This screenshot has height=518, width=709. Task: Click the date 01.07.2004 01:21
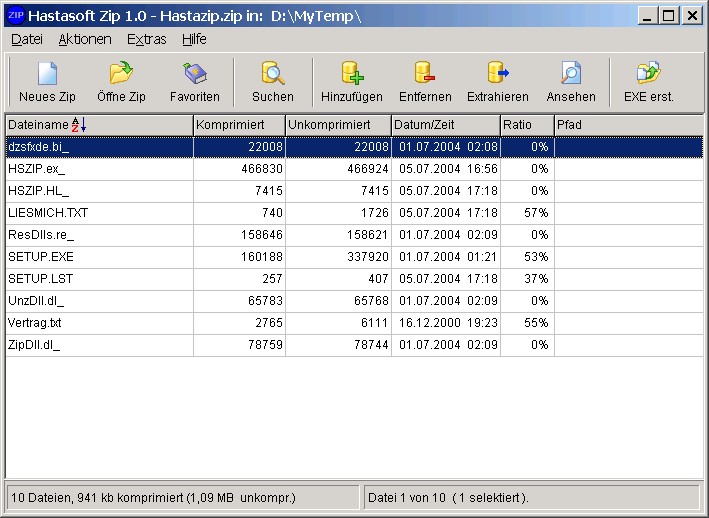click(448, 257)
